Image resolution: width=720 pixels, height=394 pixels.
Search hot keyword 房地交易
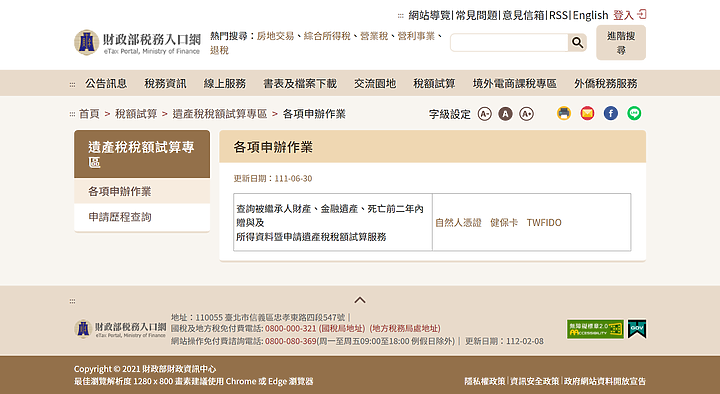pos(275,36)
